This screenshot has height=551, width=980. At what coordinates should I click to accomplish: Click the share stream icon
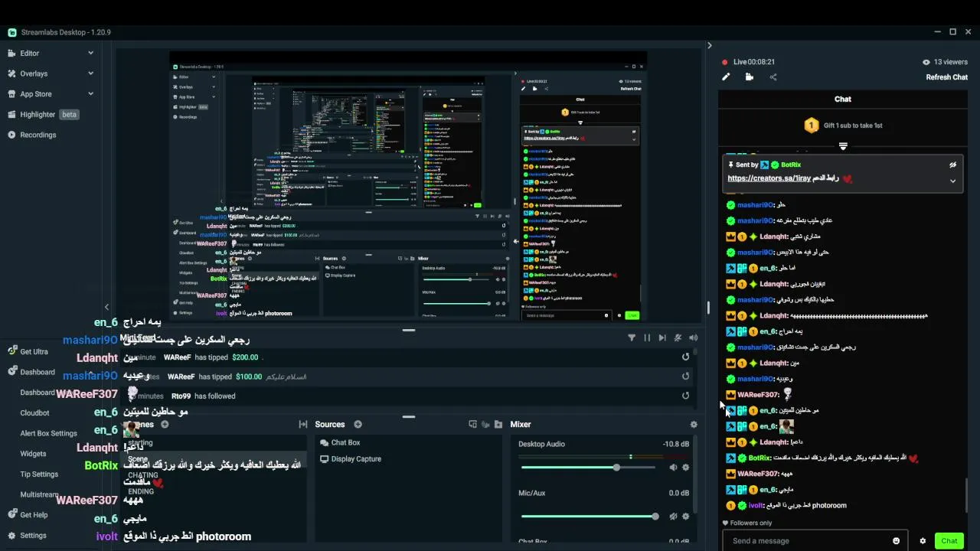tap(773, 77)
